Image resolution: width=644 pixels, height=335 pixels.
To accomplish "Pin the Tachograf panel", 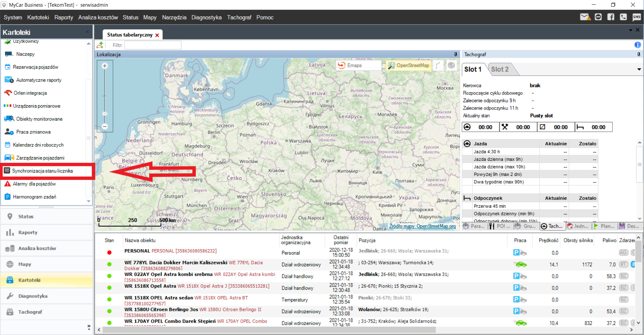I will pyautogui.click(x=639, y=54).
